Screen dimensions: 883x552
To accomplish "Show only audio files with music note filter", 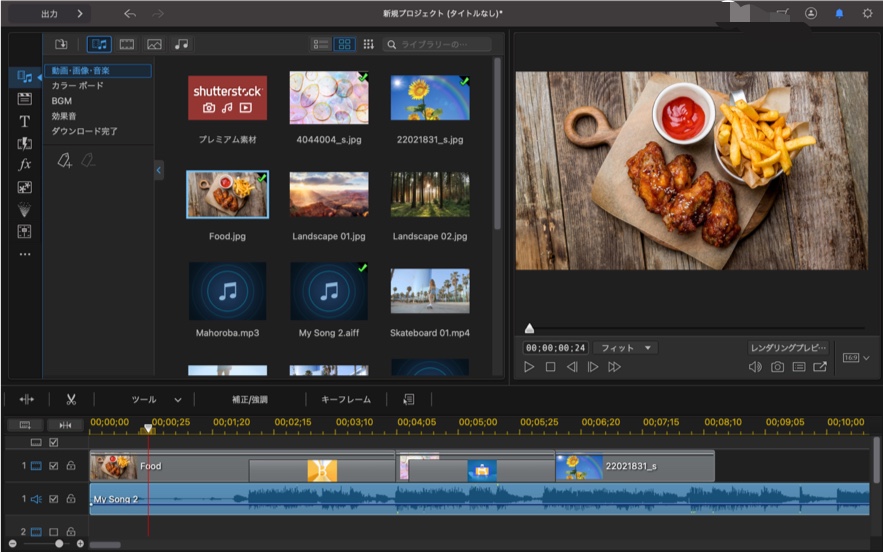I will coord(181,44).
